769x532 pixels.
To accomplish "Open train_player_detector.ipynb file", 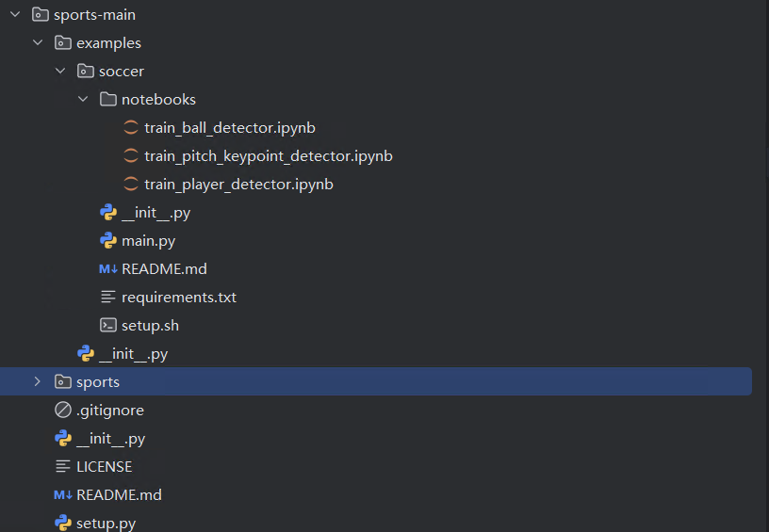I will click(x=238, y=185).
